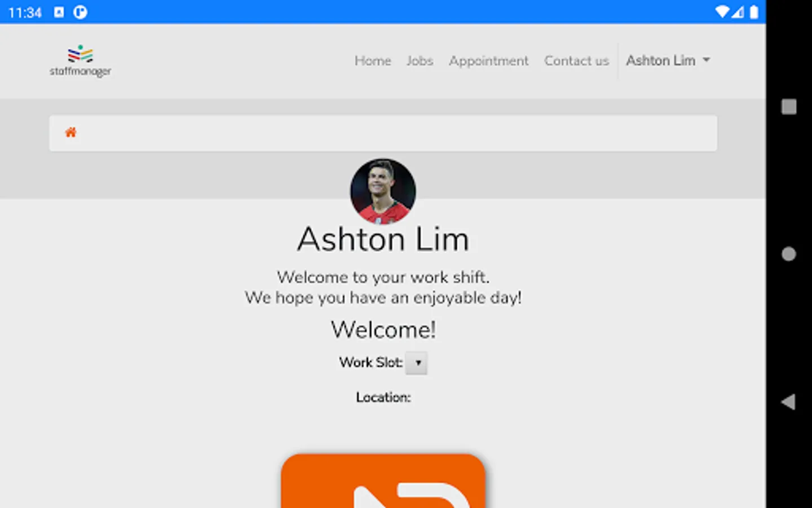Click 'We hope you have an enjoyable day!' text
The image size is (812, 508).
pos(383,298)
